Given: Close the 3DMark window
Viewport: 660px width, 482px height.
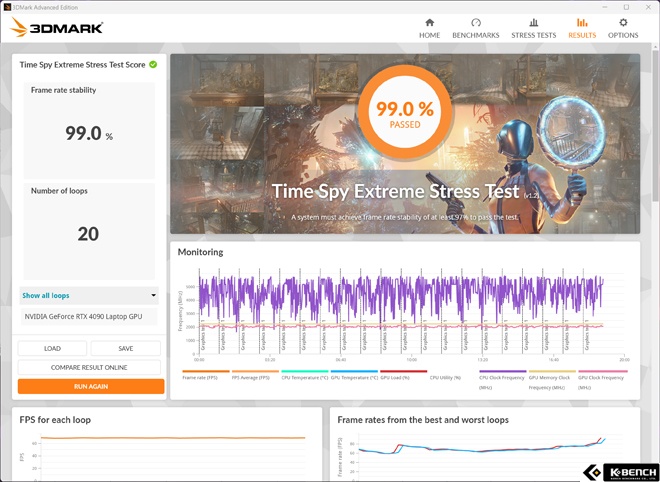Looking at the screenshot, I should (x=649, y=7).
